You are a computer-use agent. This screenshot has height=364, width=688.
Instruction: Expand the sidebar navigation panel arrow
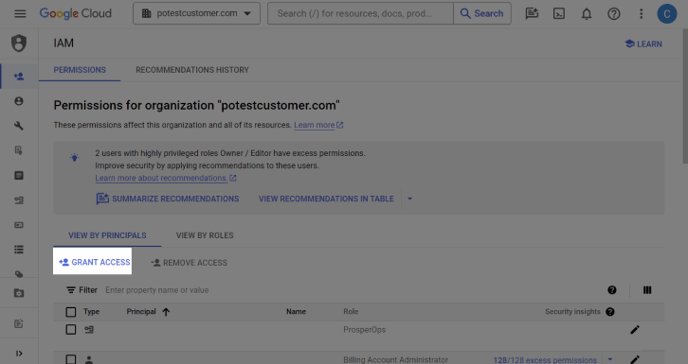click(x=19, y=353)
